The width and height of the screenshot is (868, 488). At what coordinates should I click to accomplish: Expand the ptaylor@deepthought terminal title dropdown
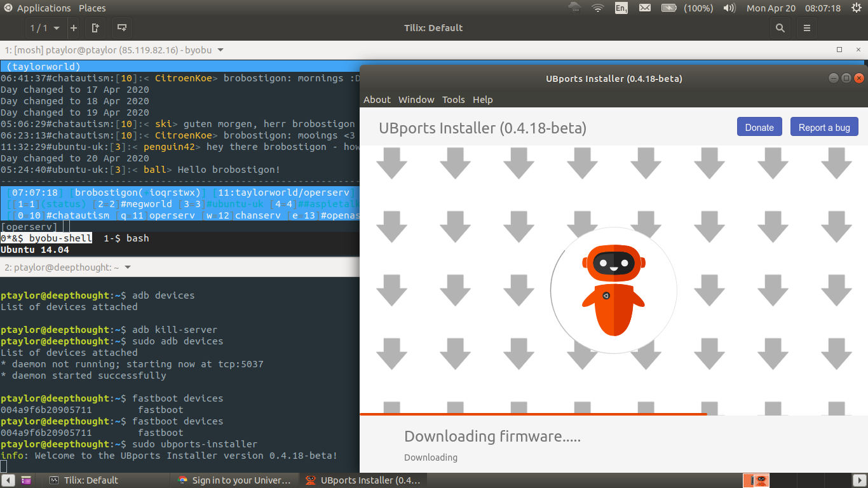point(128,268)
